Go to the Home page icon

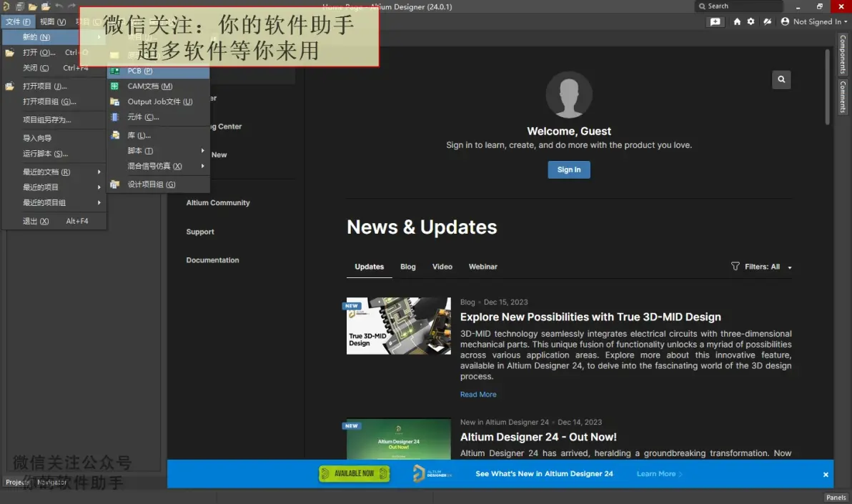(x=737, y=21)
